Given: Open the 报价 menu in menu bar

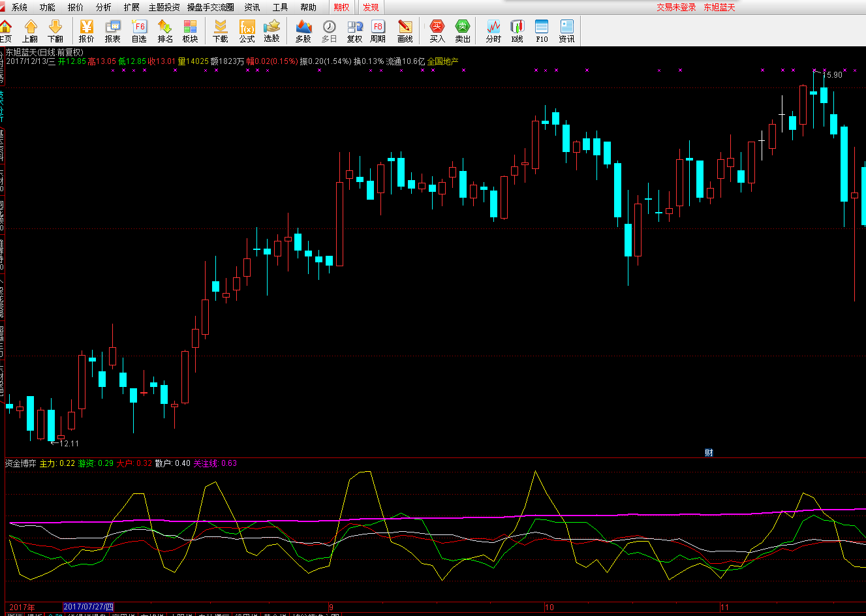Looking at the screenshot, I should [x=76, y=7].
